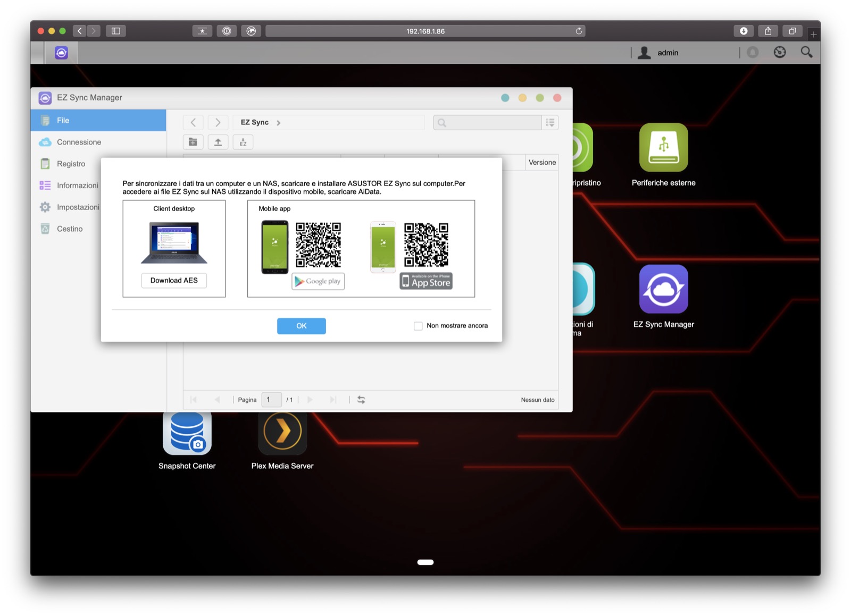Click the Google play badge
Screen dimensions: 851x616
(318, 281)
